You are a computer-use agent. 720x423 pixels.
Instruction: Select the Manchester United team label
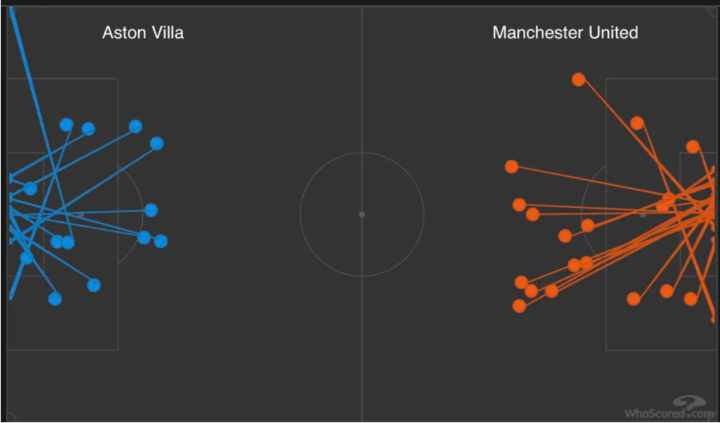[x=565, y=33]
